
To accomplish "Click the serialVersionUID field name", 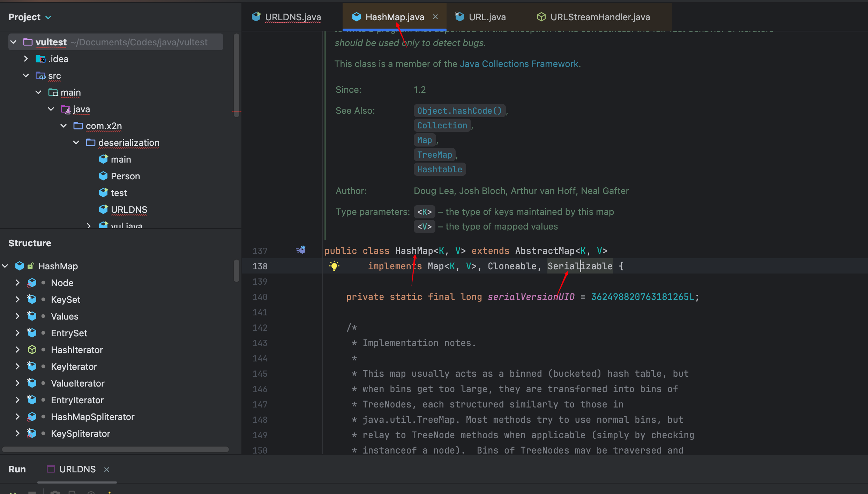I will pos(531,297).
